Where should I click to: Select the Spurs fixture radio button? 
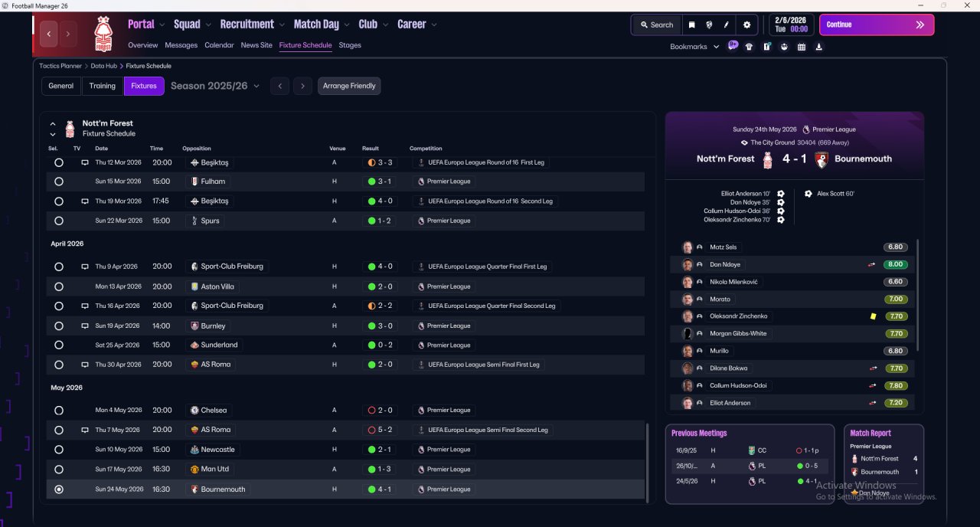59,221
